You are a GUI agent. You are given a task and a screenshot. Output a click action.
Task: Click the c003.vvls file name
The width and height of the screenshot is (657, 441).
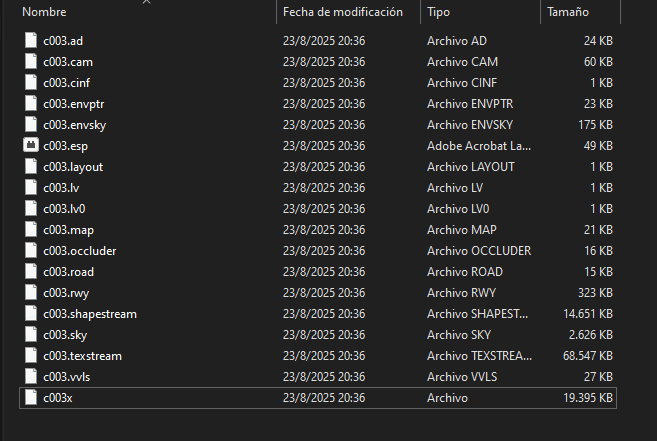click(x=67, y=376)
